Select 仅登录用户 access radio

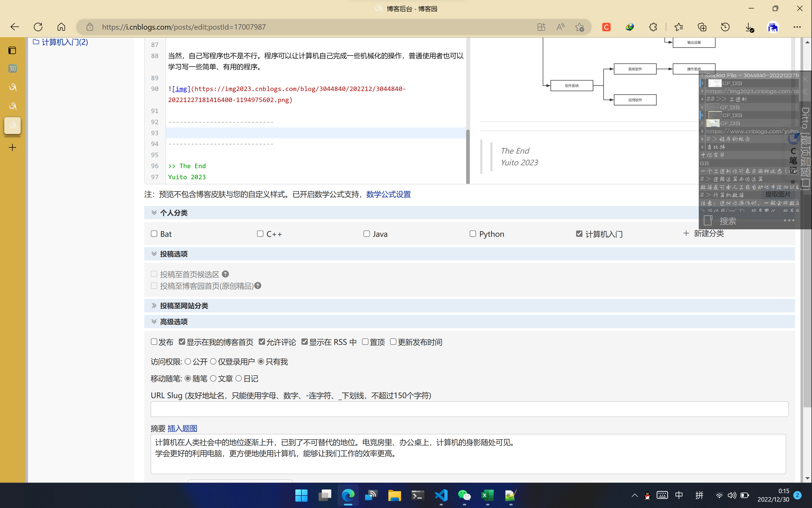(x=213, y=361)
